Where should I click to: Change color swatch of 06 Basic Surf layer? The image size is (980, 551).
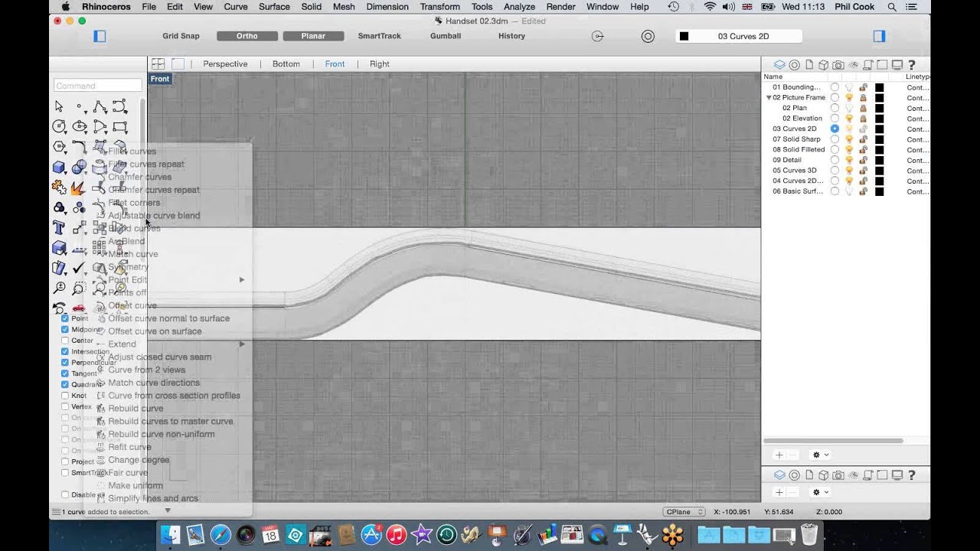tap(879, 191)
